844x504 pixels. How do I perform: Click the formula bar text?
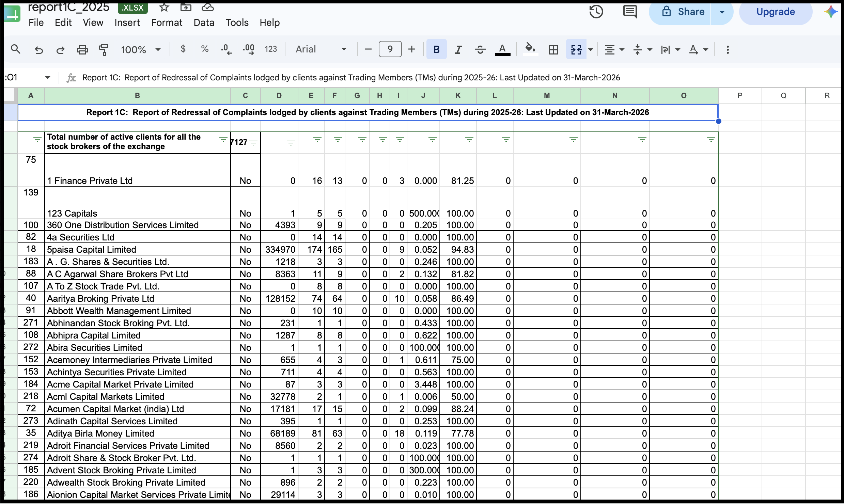[351, 78]
